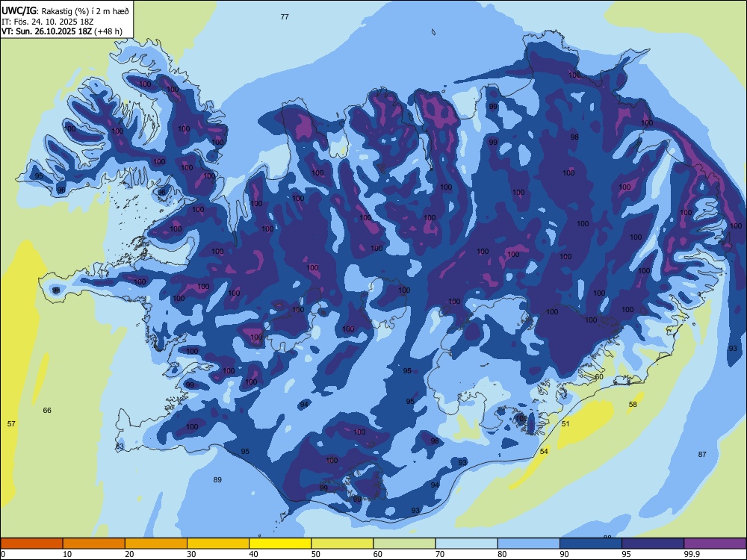Click the bright yellow 40–50 legend swatch

click(280, 544)
